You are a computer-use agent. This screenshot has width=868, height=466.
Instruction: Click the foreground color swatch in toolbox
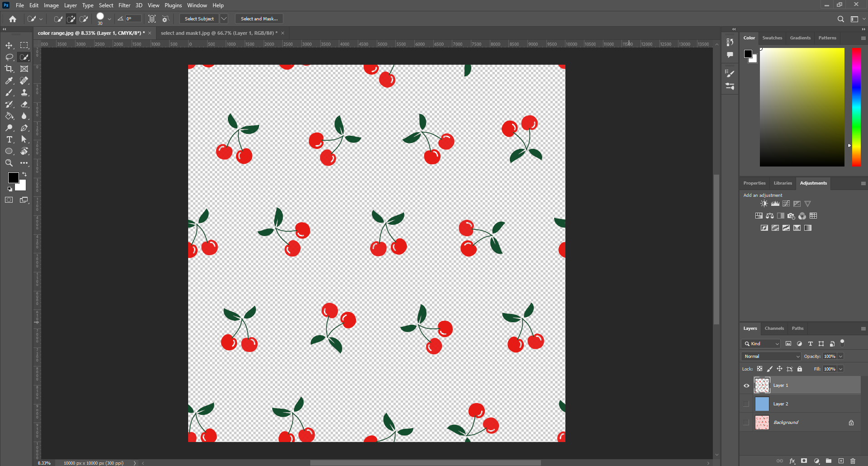(x=13, y=177)
